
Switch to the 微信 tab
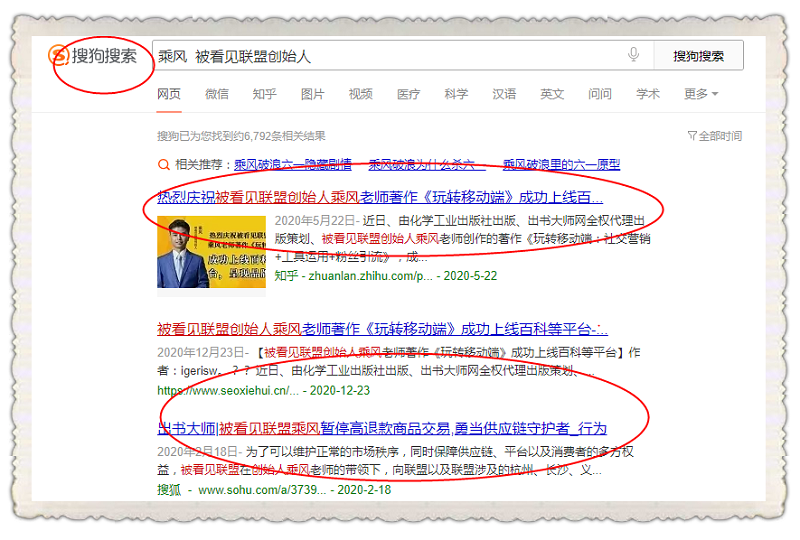[217, 94]
